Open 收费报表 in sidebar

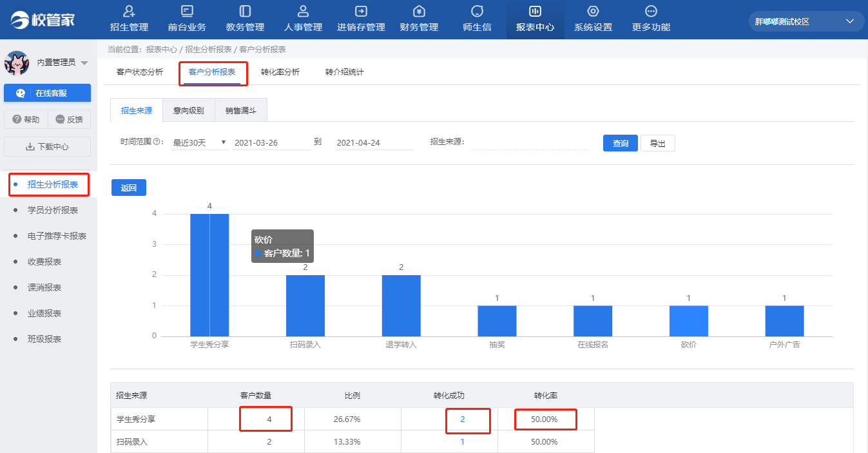44,262
